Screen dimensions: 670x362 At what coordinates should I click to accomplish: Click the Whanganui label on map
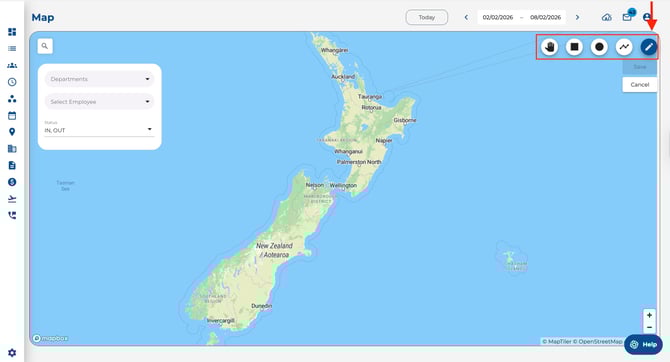[348, 152]
